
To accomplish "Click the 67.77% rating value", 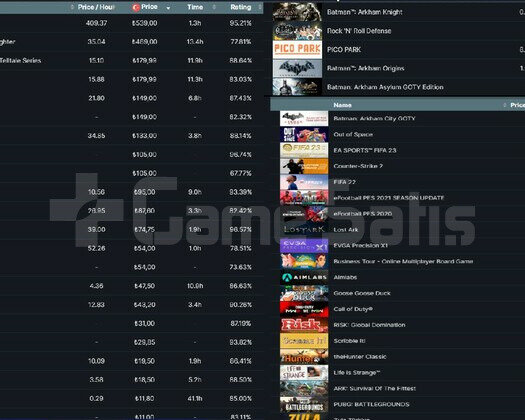I will pyautogui.click(x=240, y=173).
